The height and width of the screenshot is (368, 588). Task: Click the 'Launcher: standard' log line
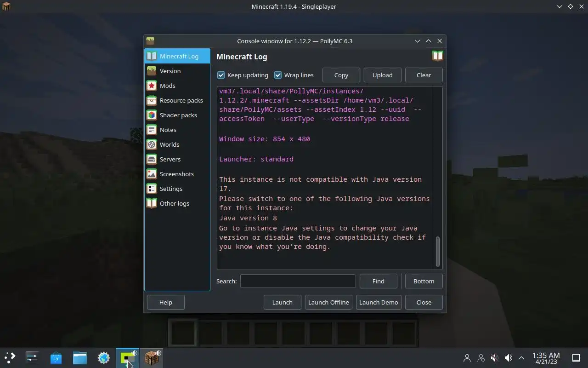pos(256,159)
